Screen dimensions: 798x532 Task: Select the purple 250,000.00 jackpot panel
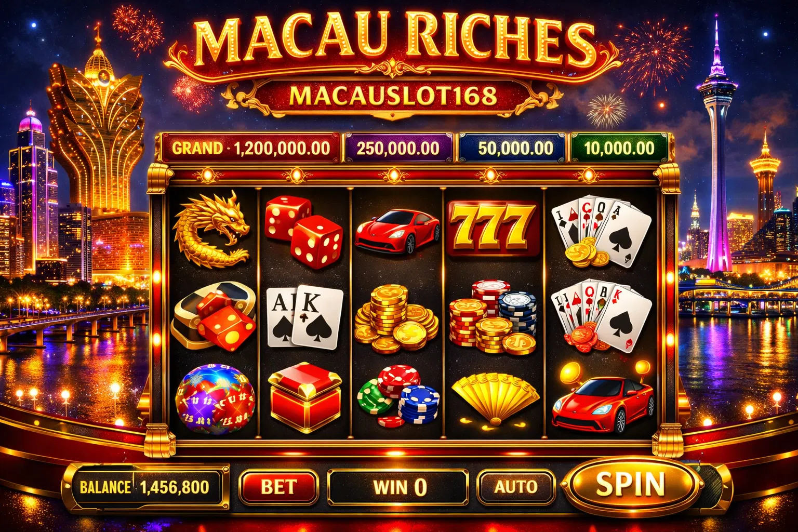pyautogui.click(x=398, y=148)
